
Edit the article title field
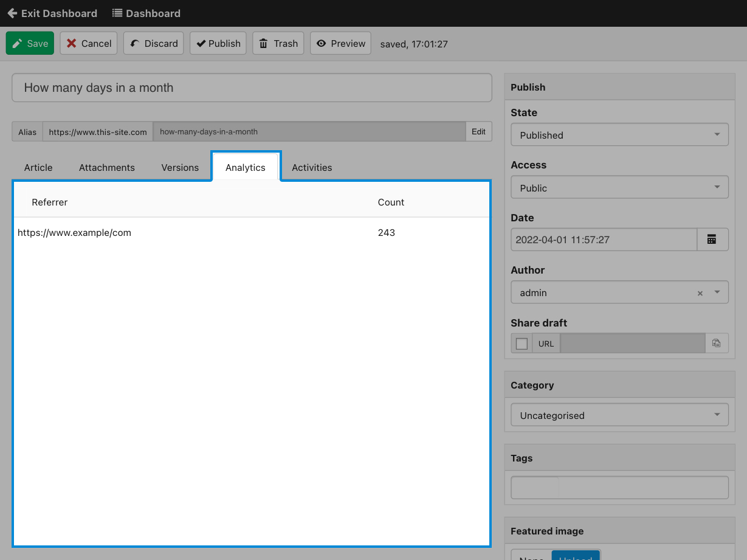pos(252,88)
